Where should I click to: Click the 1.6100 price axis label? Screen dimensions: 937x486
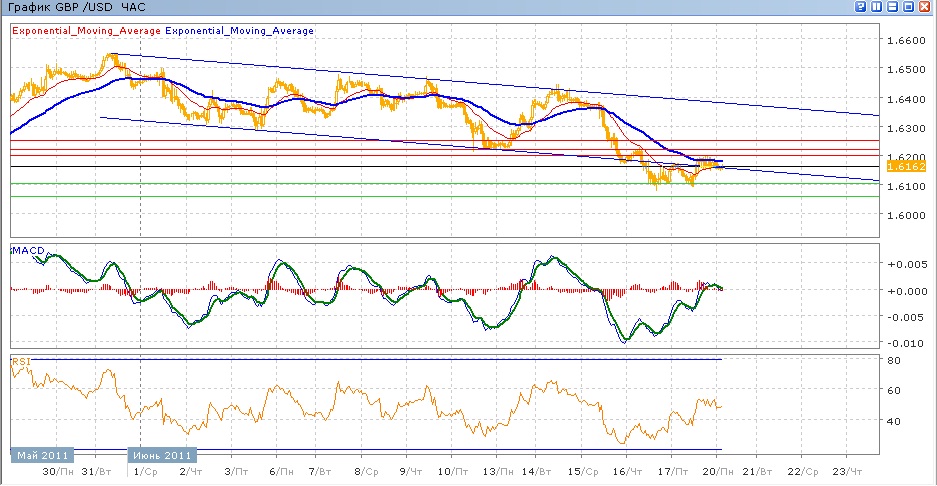(x=906, y=187)
